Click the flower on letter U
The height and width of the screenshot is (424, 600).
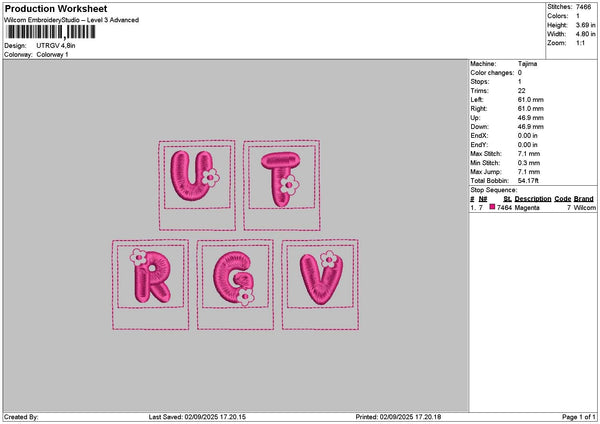(210, 177)
